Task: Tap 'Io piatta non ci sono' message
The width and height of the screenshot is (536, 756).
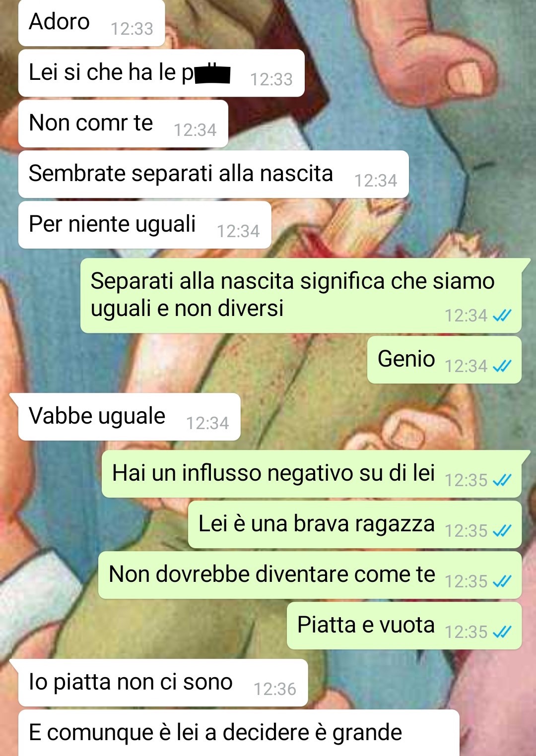Action: (x=163, y=683)
